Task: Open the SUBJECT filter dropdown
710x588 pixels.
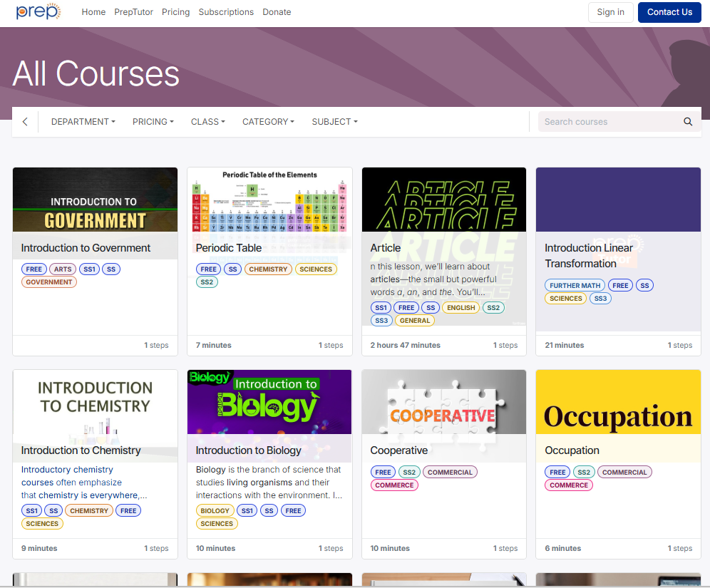Action: point(334,121)
